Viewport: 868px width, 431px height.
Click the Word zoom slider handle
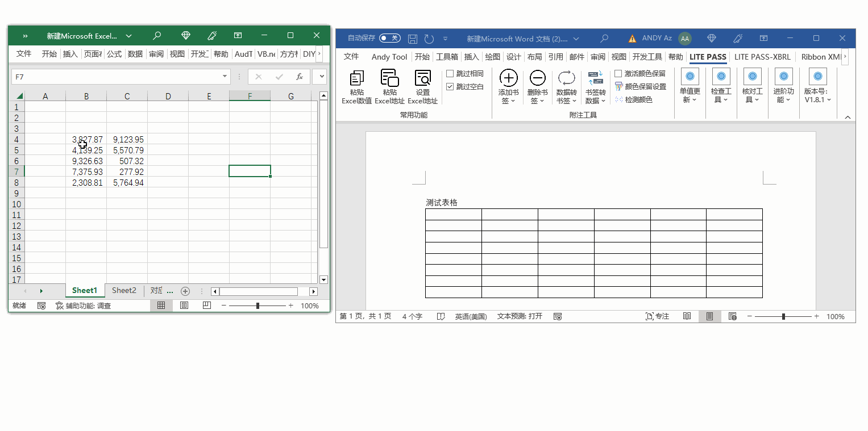pos(783,316)
